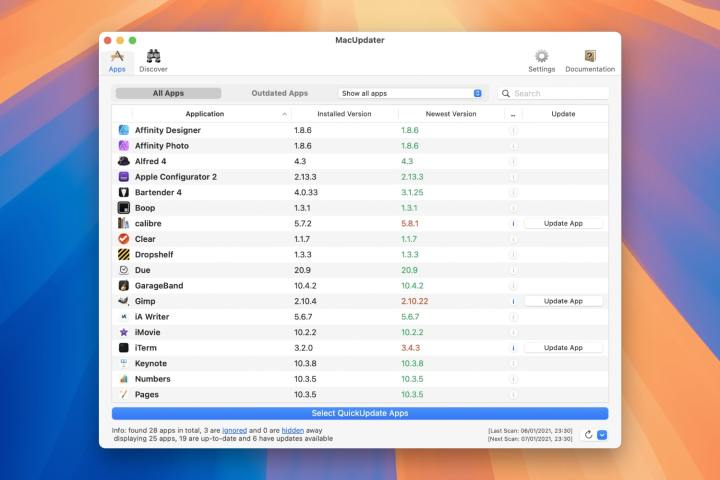Click the rescan refresh icon

click(588, 435)
